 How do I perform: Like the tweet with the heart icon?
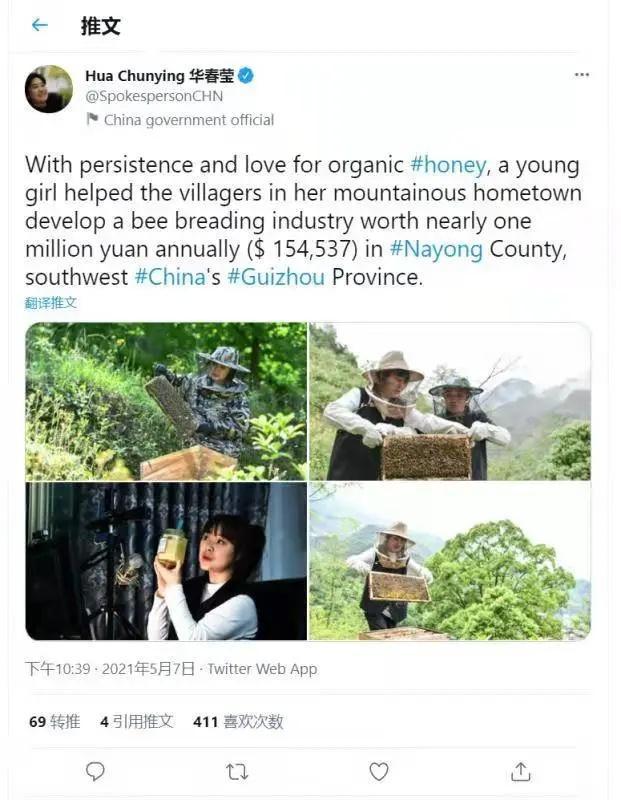[x=379, y=771]
